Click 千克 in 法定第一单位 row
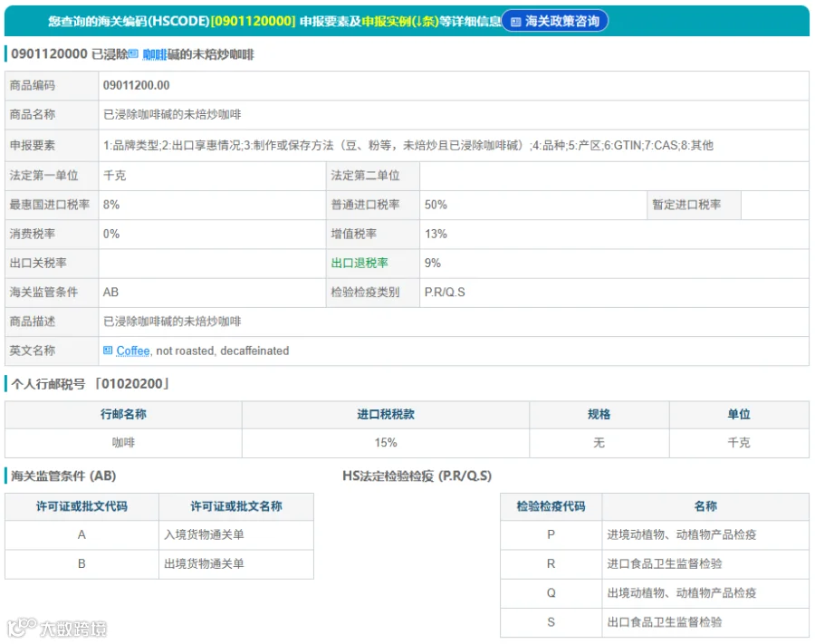Screen dimensions: 815x644 click(114, 175)
